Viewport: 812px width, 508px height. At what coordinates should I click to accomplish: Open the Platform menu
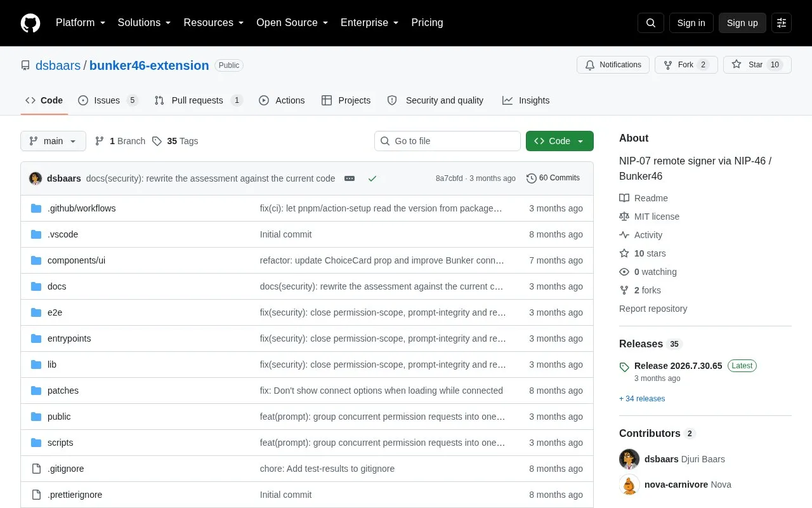[x=80, y=23]
